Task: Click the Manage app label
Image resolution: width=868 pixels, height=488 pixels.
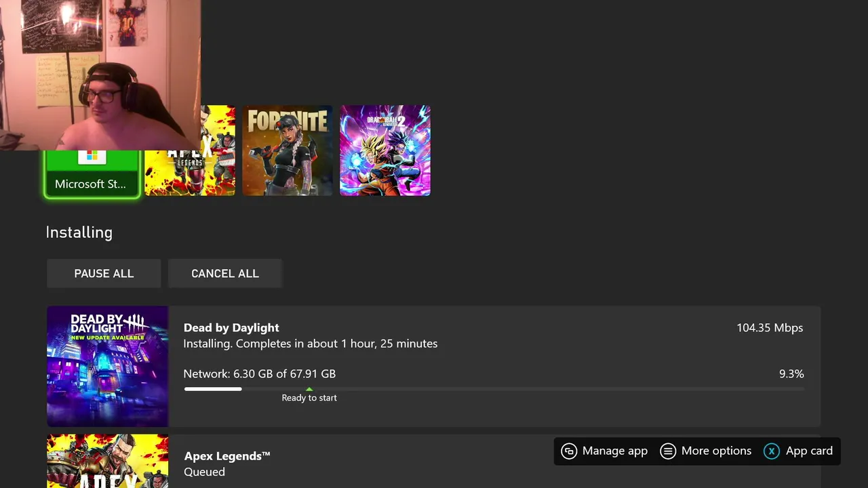Action: coord(615,451)
